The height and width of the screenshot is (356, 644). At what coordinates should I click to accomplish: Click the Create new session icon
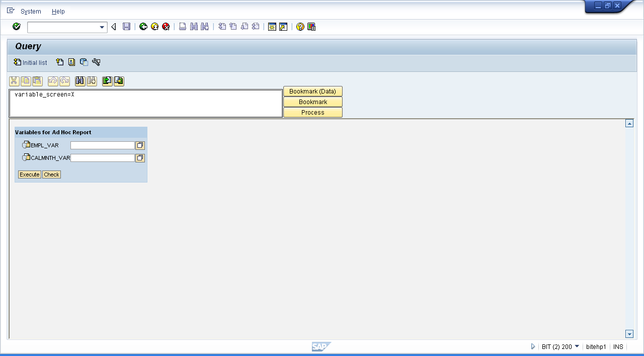pos(272,27)
